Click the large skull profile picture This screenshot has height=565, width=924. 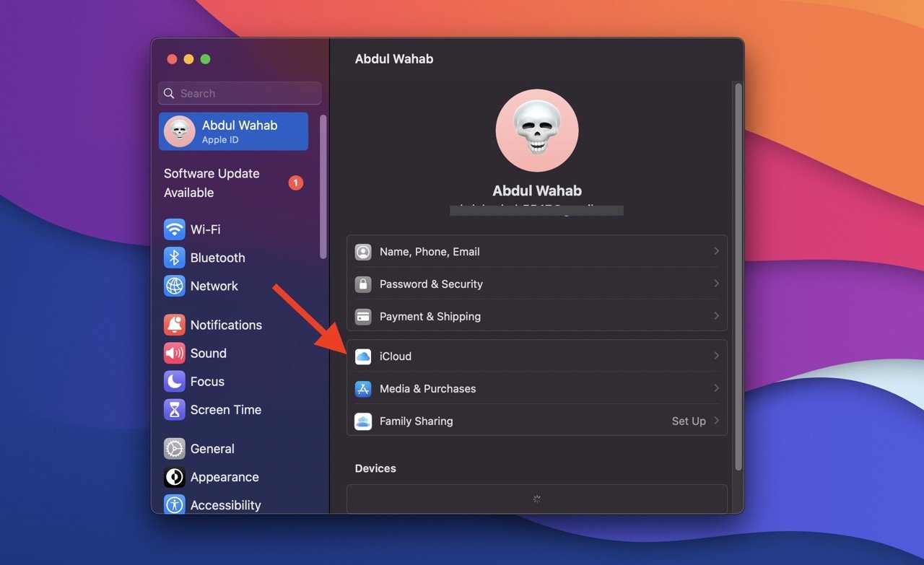click(537, 131)
